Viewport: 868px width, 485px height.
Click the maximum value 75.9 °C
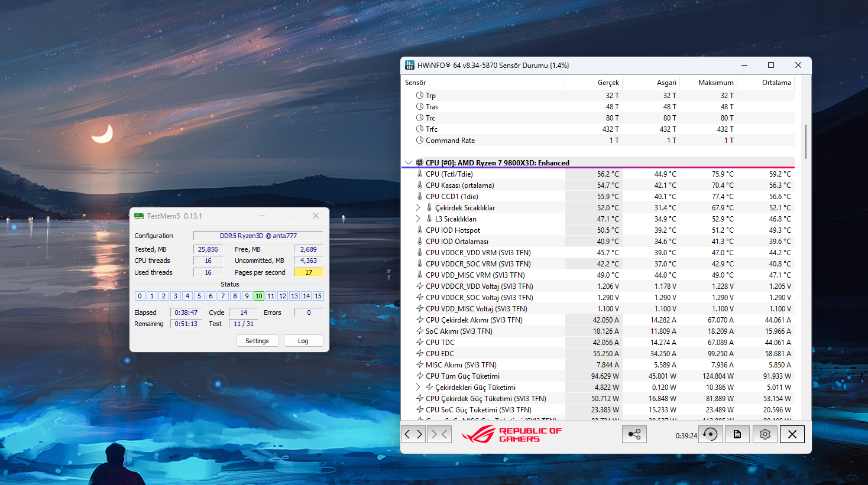tap(723, 174)
